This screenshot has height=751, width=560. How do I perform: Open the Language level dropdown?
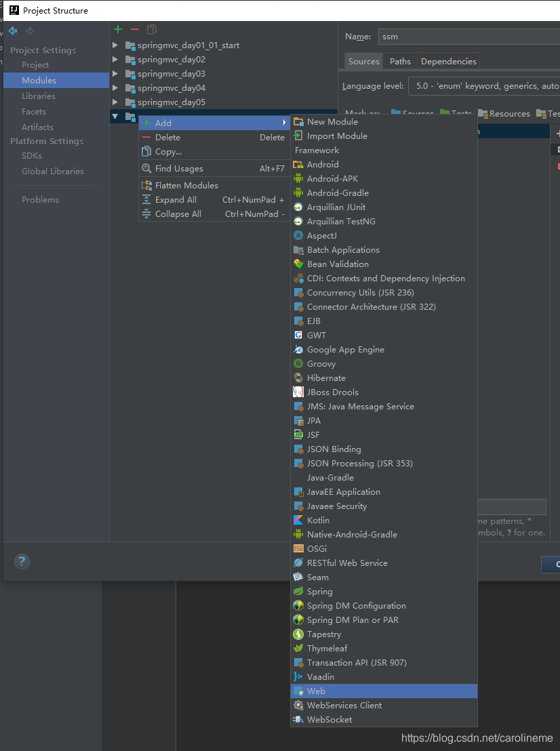click(x=484, y=86)
